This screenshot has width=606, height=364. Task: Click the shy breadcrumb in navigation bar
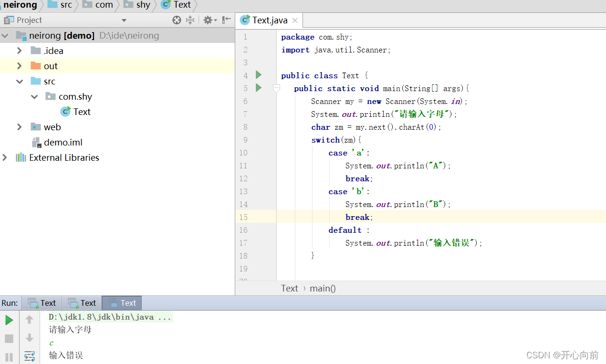[x=137, y=5]
